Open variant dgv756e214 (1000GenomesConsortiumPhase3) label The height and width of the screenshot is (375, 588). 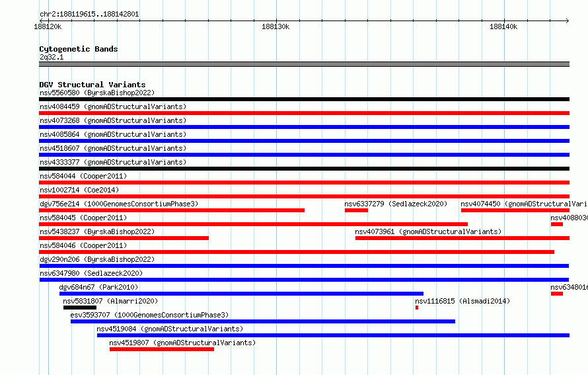click(x=119, y=204)
